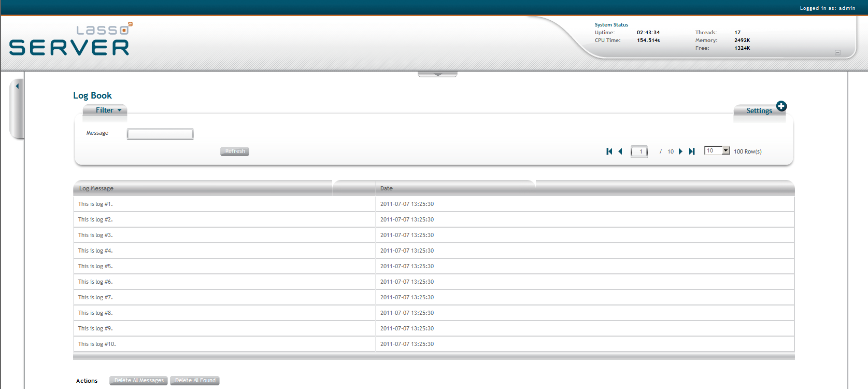
Task: Click the plus icon beside Settings
Action: [781, 106]
